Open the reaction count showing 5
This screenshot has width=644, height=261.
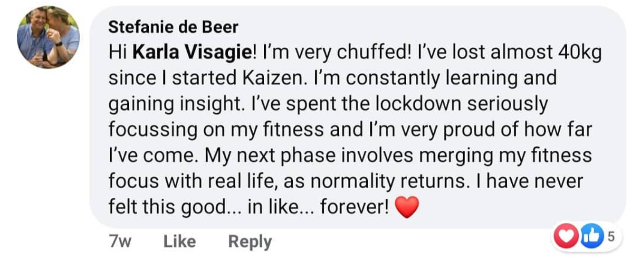(611, 236)
